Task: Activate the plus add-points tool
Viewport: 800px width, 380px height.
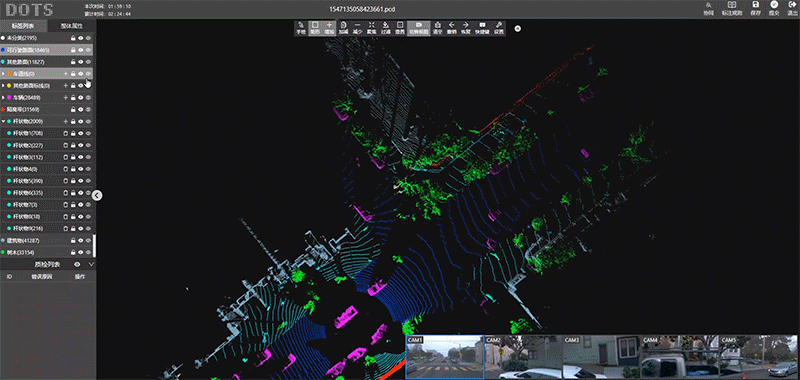Action: [x=329, y=28]
